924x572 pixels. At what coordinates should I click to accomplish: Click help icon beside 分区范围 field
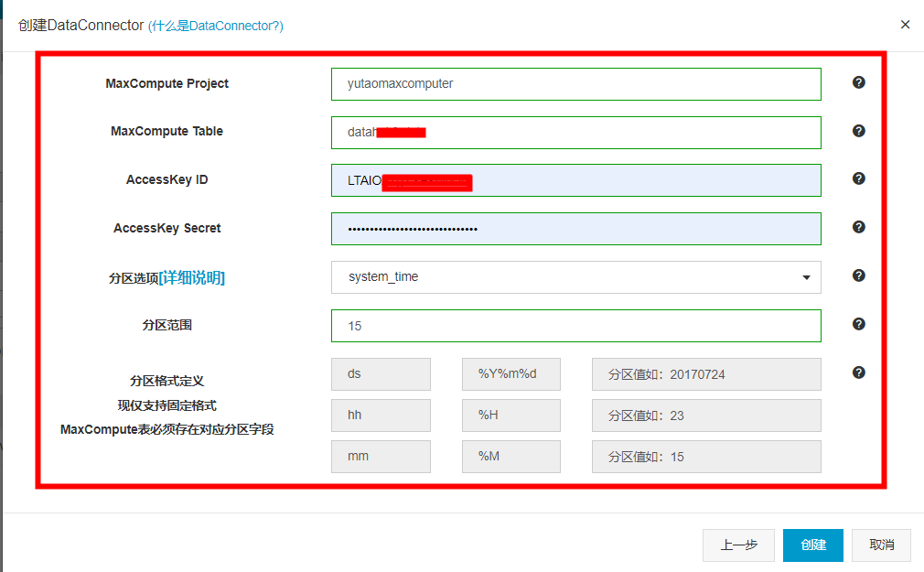tap(859, 324)
